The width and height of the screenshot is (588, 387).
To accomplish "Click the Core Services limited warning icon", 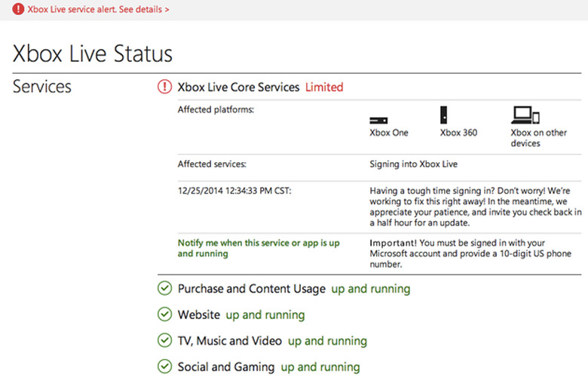I will (x=164, y=87).
